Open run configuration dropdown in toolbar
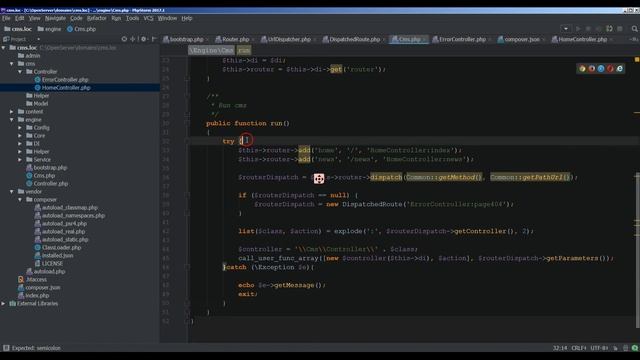The image size is (640, 360). 566,29
